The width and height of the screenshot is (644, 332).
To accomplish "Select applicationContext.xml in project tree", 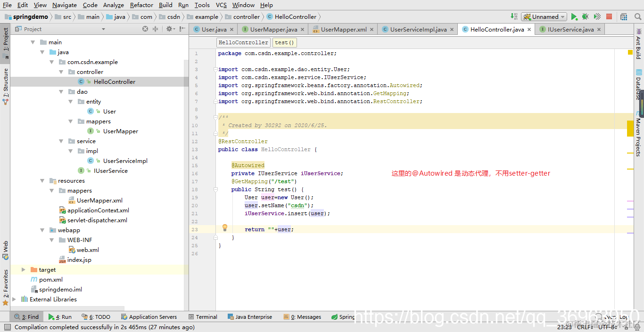I will coord(99,210).
